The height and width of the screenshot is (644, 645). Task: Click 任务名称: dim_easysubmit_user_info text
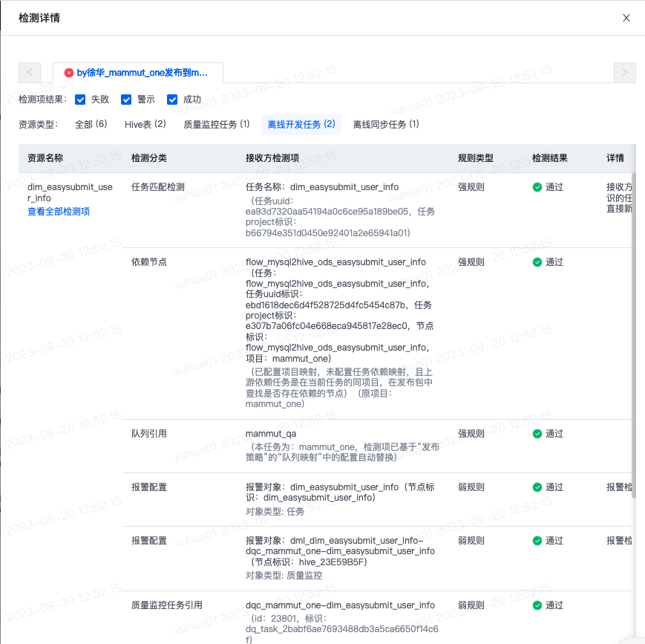(322, 187)
